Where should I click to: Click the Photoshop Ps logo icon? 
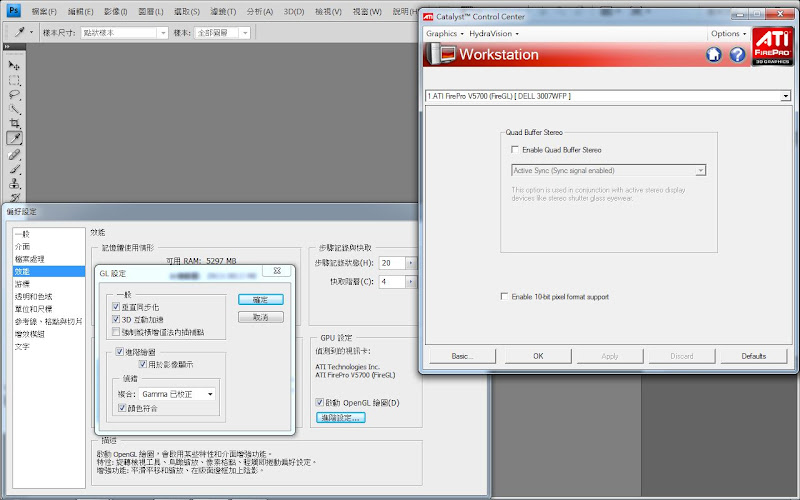click(x=14, y=10)
